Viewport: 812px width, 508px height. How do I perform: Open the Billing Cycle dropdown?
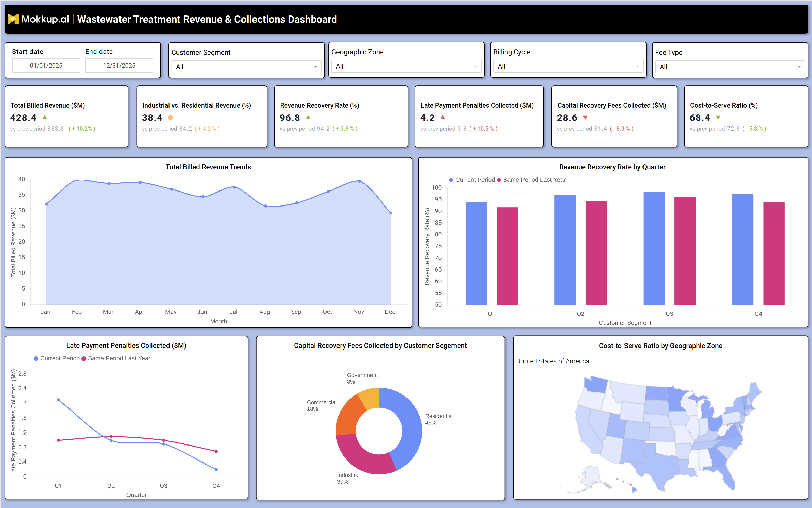pos(568,66)
